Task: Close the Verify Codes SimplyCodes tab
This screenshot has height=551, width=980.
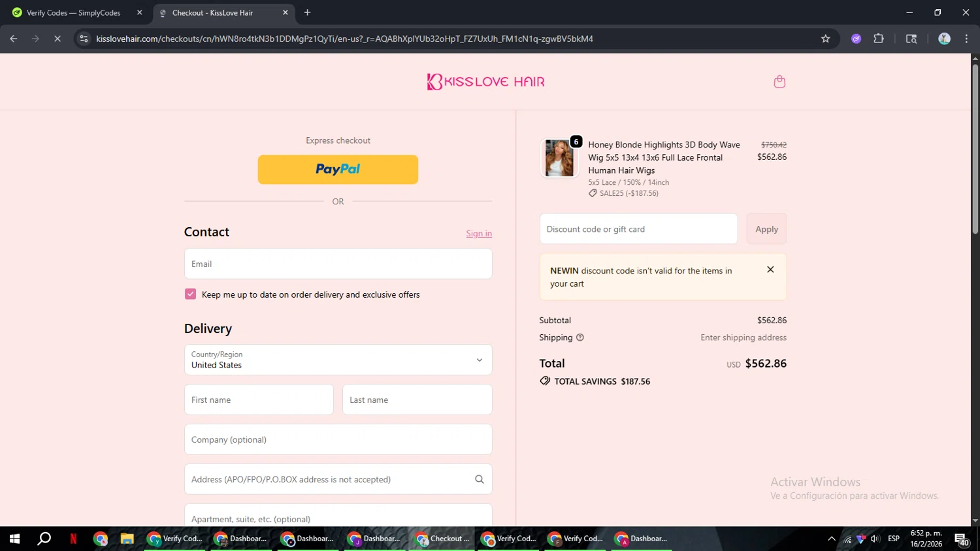Action: [x=139, y=12]
